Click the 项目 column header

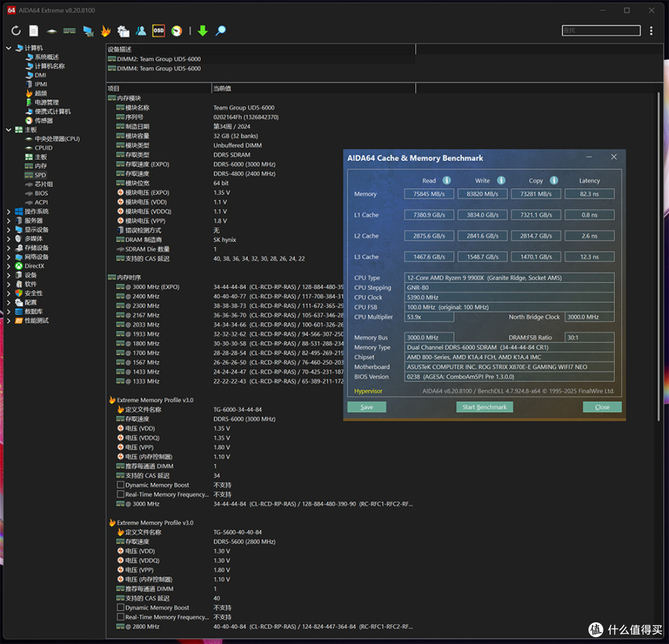click(159, 89)
